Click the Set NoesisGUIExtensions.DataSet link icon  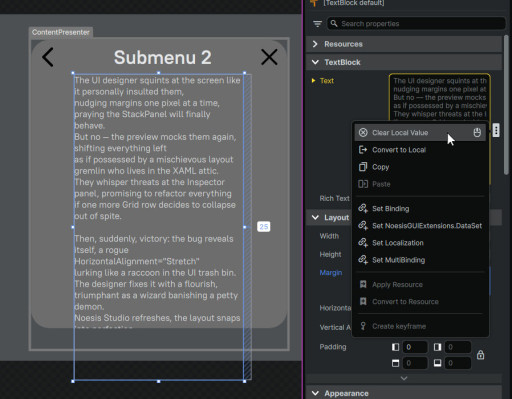coord(363,226)
